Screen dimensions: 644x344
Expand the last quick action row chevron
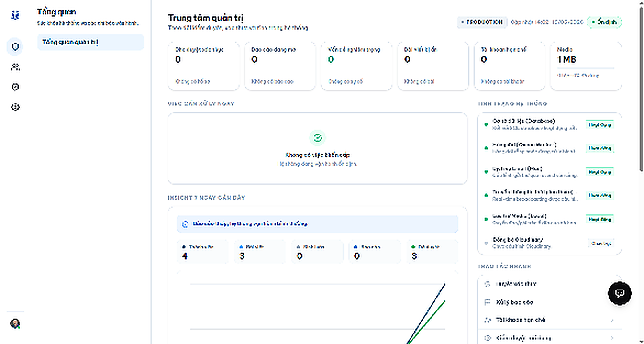click(612, 338)
